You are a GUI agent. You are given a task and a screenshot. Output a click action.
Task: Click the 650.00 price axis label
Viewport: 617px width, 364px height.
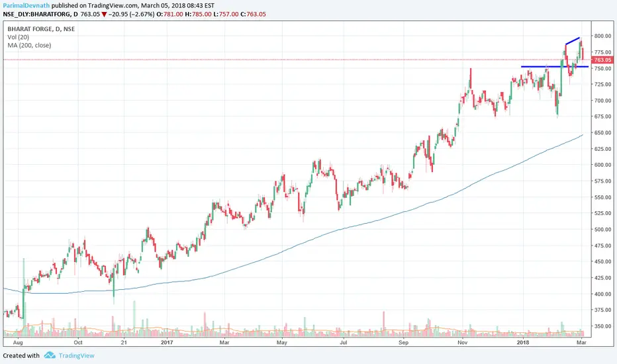602,132
